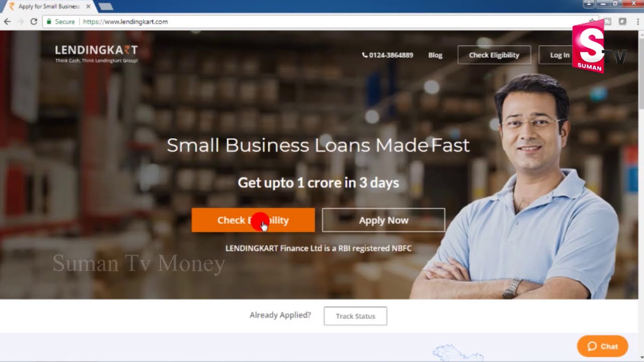Click the URL address bar
This screenshot has height=362, width=644.
click(x=312, y=22)
